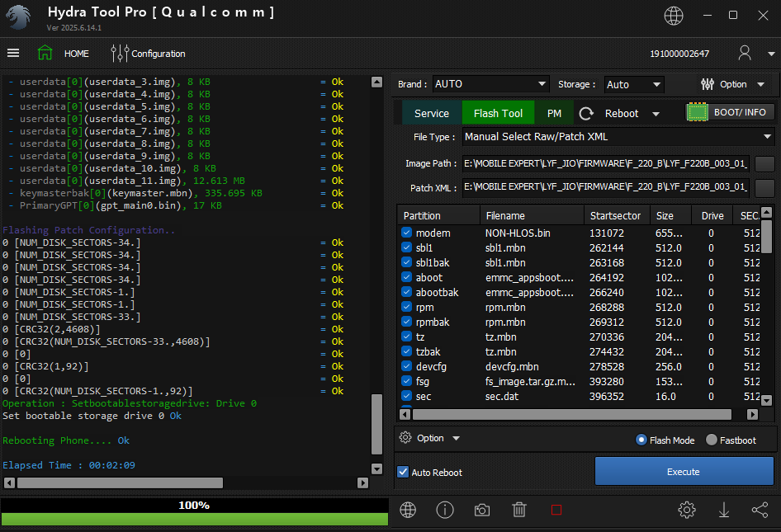Browse for Image Path file
The height and width of the screenshot is (532, 781).
764,164
